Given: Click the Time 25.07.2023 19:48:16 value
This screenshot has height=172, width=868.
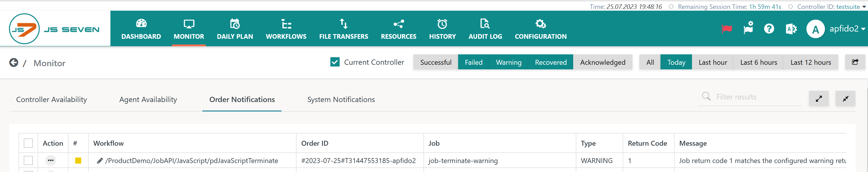Looking at the screenshot, I should (634, 7).
